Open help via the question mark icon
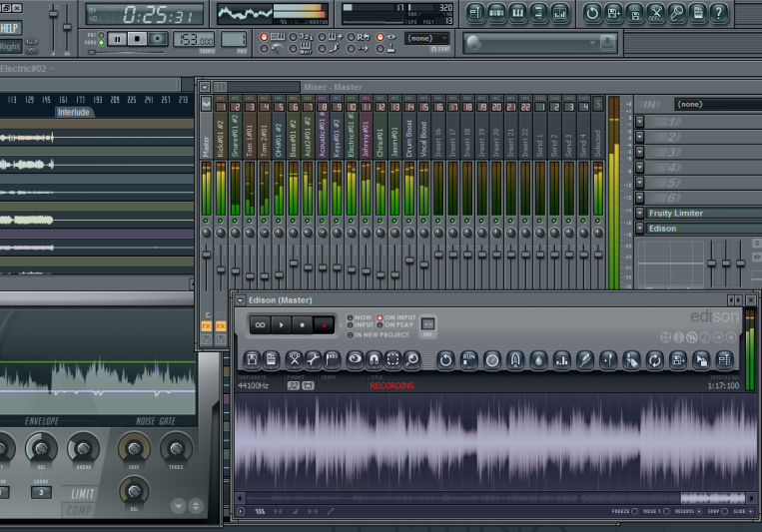This screenshot has width=762, height=532. pyautogui.click(x=719, y=13)
